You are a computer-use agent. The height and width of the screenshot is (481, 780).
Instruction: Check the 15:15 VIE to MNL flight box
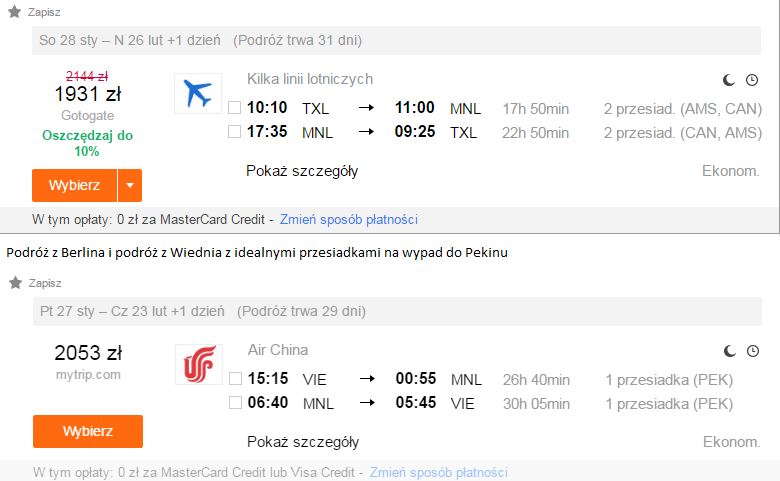coord(235,379)
